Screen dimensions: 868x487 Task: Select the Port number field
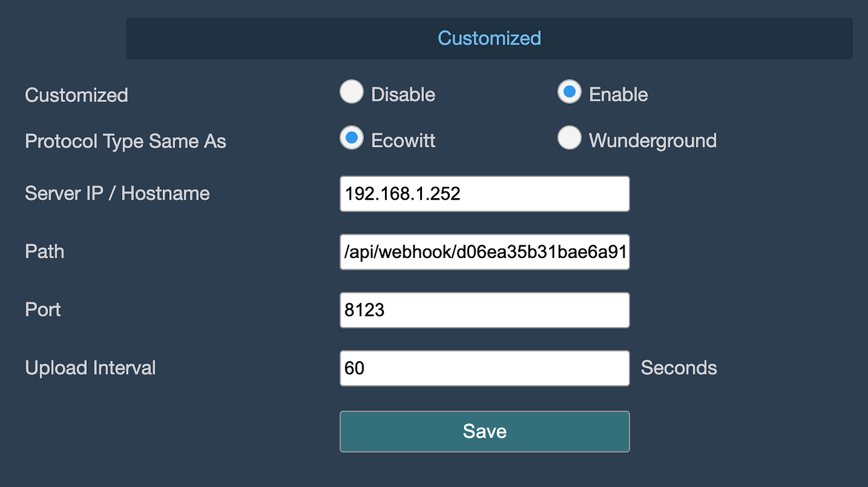(x=484, y=310)
